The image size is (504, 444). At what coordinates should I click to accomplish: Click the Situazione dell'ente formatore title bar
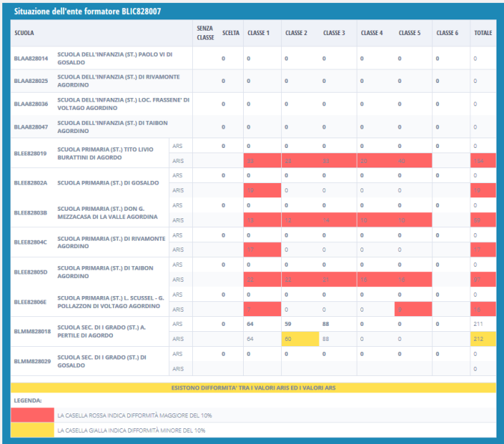click(x=252, y=12)
